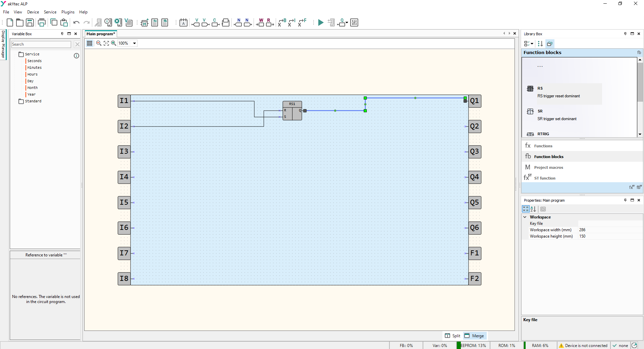The height and width of the screenshot is (349, 644).
Task: Paste with the clipboard icon
Action: (x=64, y=22)
